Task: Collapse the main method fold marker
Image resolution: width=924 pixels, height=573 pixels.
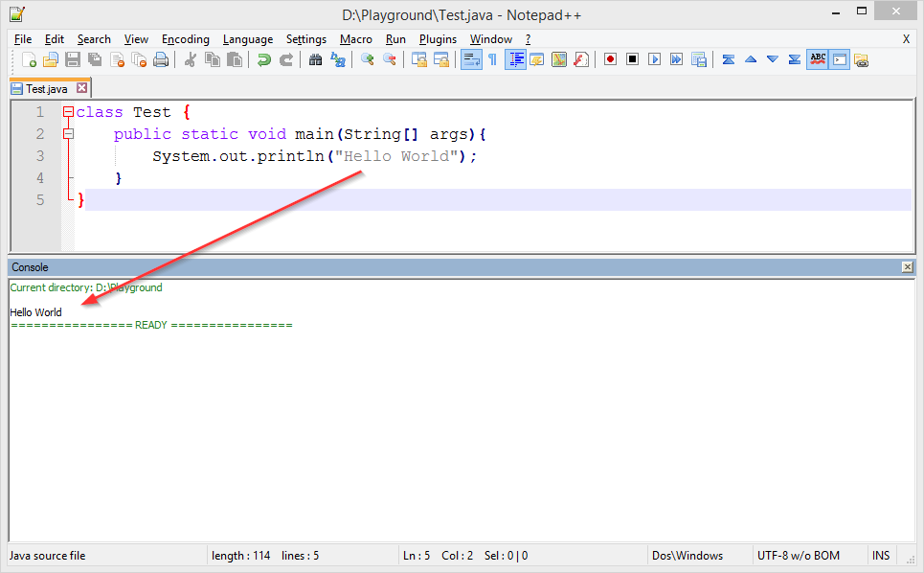Action: pos(68,134)
